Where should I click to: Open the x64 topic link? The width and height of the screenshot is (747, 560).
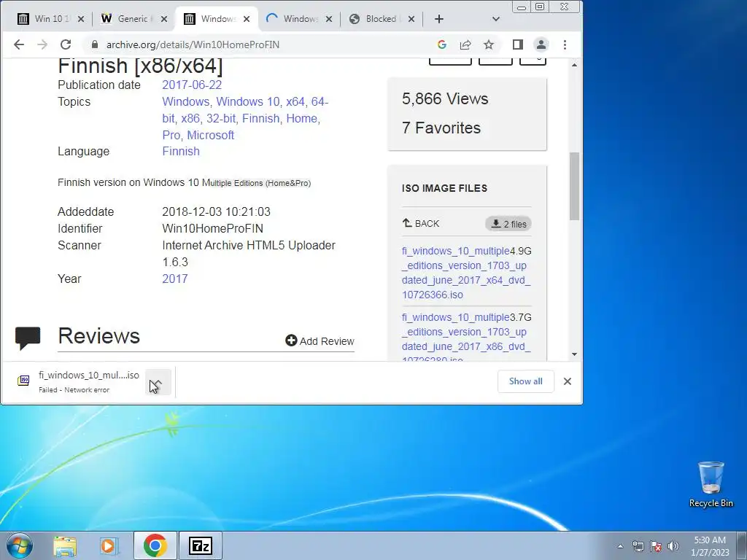pyautogui.click(x=295, y=101)
